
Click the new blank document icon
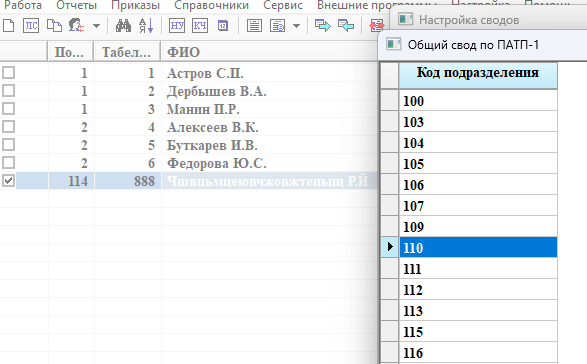click(8, 26)
